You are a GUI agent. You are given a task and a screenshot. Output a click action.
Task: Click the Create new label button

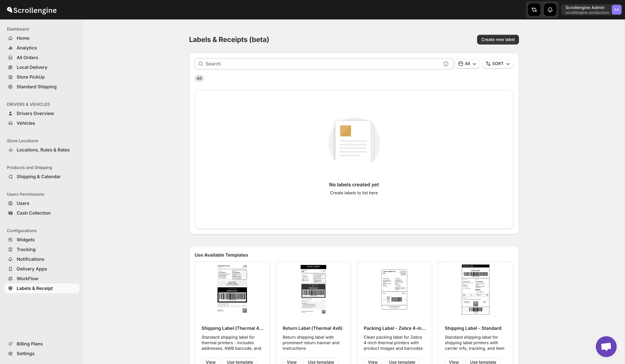[x=498, y=39]
